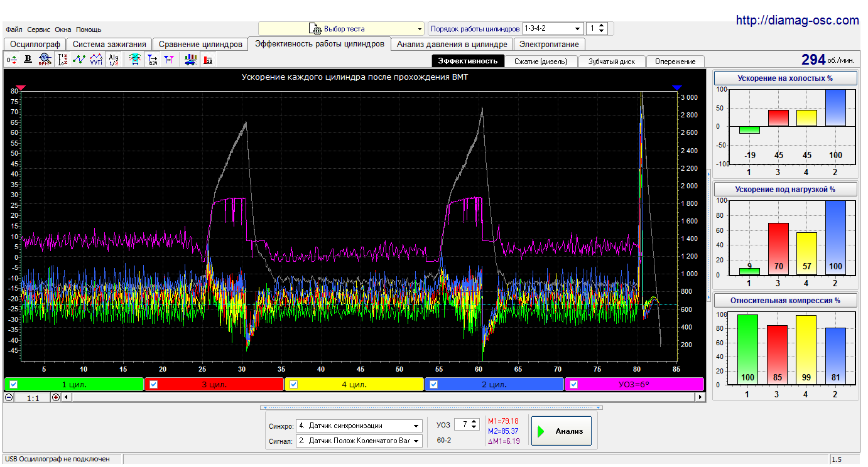Click the blue triangle marker above the graph

[x=676, y=88]
